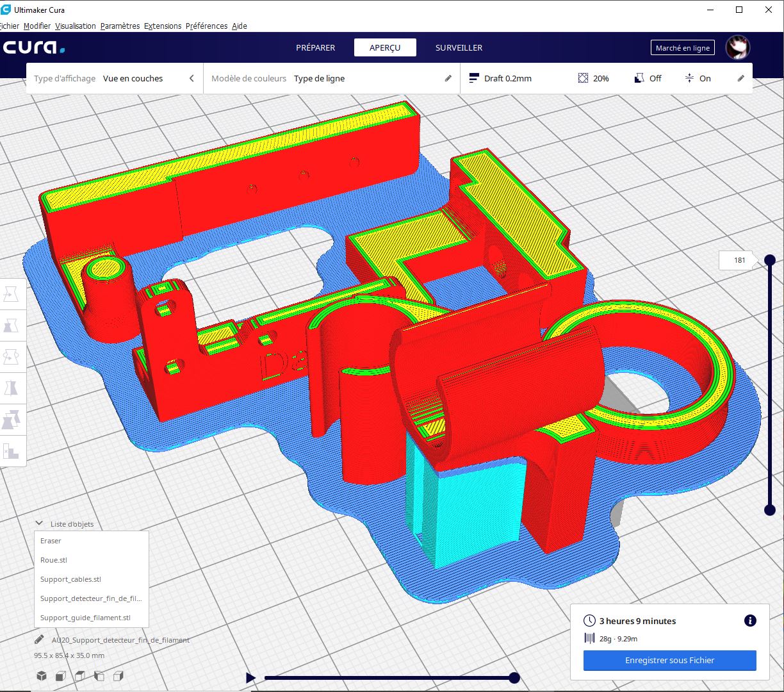Switch to the front view cube icon
Screen dimensions: 784x692
(61, 676)
